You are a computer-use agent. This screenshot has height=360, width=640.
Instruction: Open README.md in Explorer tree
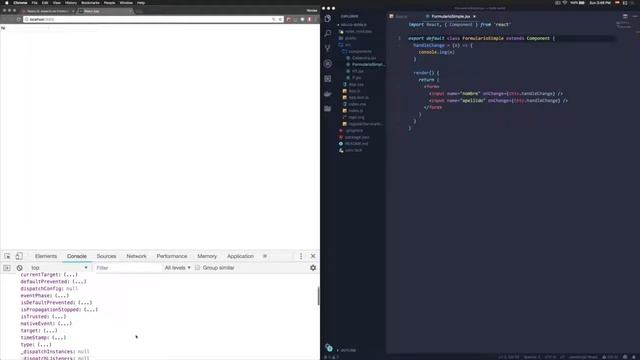click(x=356, y=144)
